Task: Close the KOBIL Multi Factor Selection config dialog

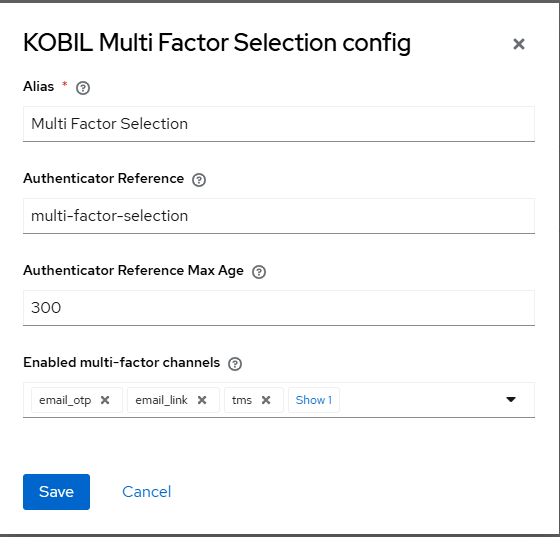Action: click(519, 44)
